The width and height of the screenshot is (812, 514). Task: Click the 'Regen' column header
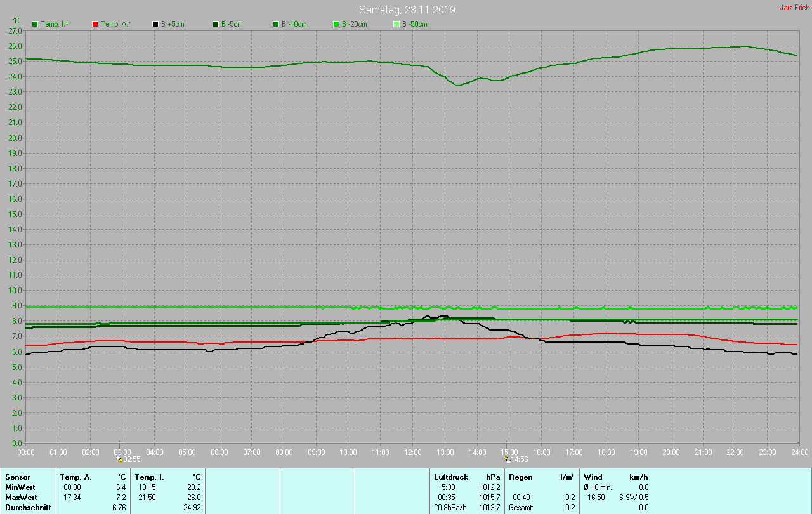521,477
